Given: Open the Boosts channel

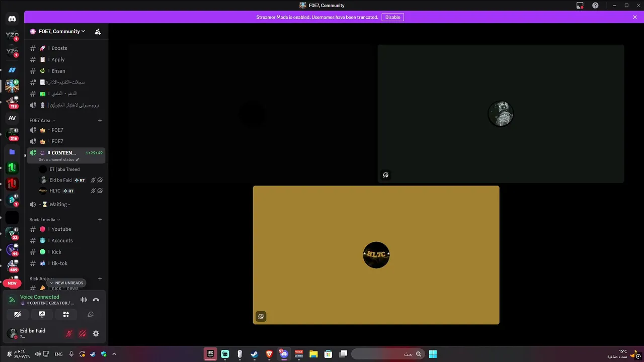Looking at the screenshot, I should pyautogui.click(x=66, y=48).
